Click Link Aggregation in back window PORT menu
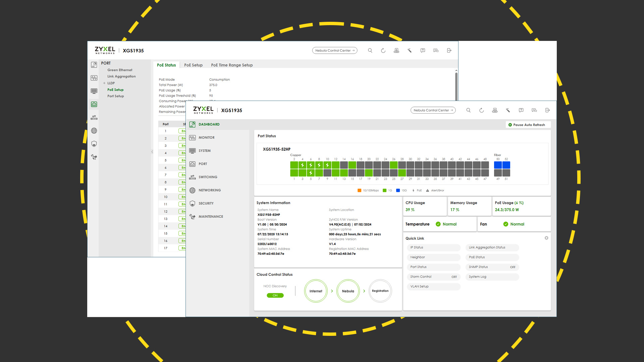The image size is (644, 362). (121, 76)
